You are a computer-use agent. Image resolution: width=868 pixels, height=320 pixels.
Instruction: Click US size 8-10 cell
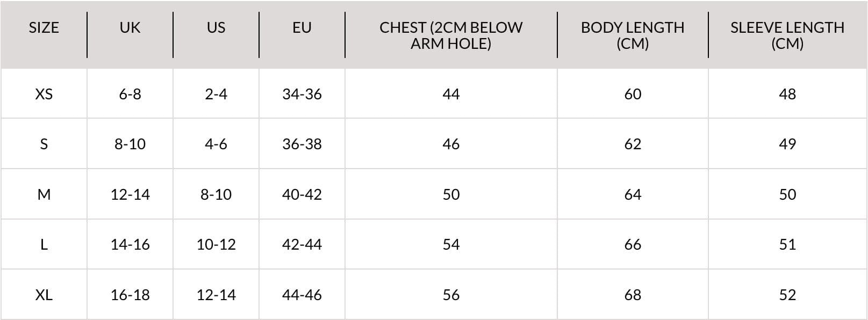pyautogui.click(x=216, y=194)
